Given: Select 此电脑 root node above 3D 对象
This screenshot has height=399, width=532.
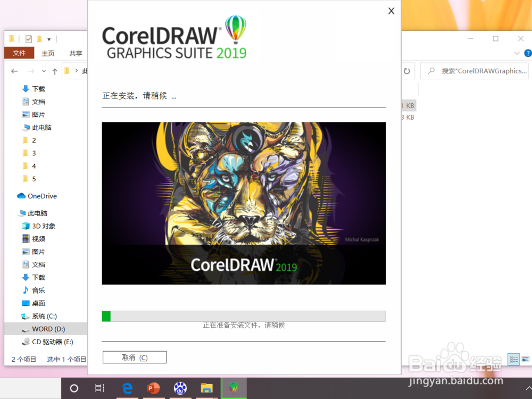Looking at the screenshot, I should tap(33, 213).
